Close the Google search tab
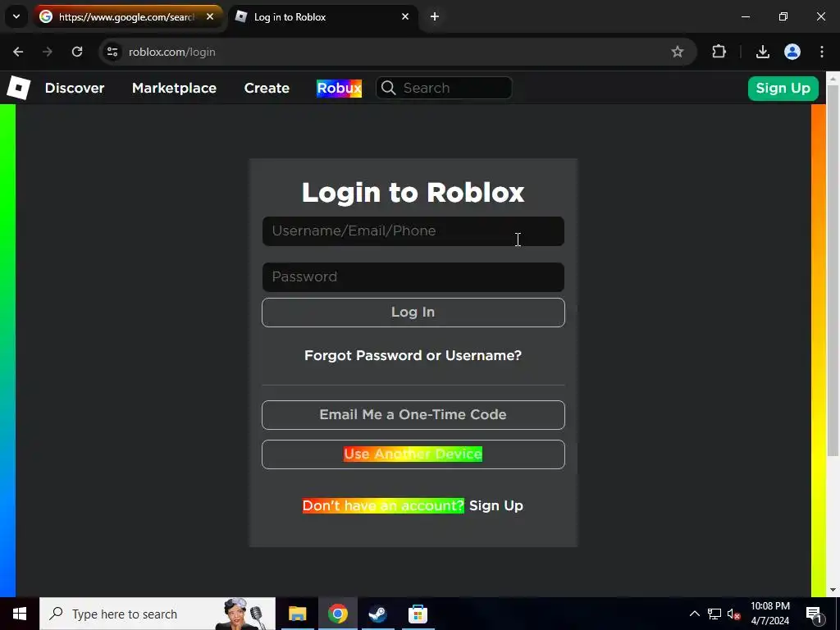840x630 pixels. 210,16
